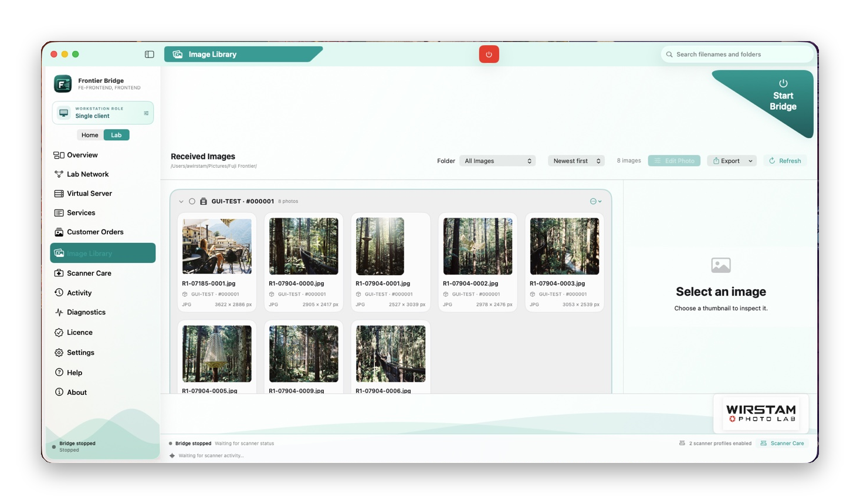
Task: Click the Frontier Bridge app logo
Action: click(63, 84)
